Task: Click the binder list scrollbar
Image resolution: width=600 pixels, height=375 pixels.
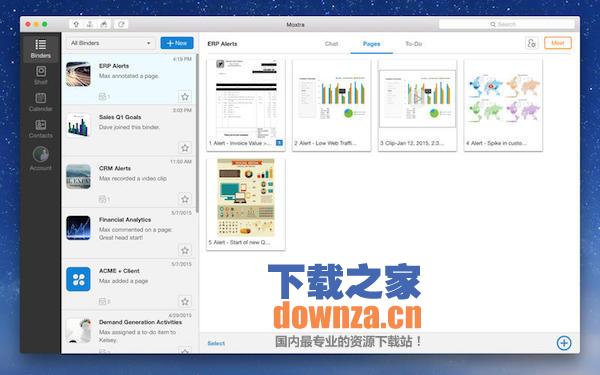Action: (197, 133)
